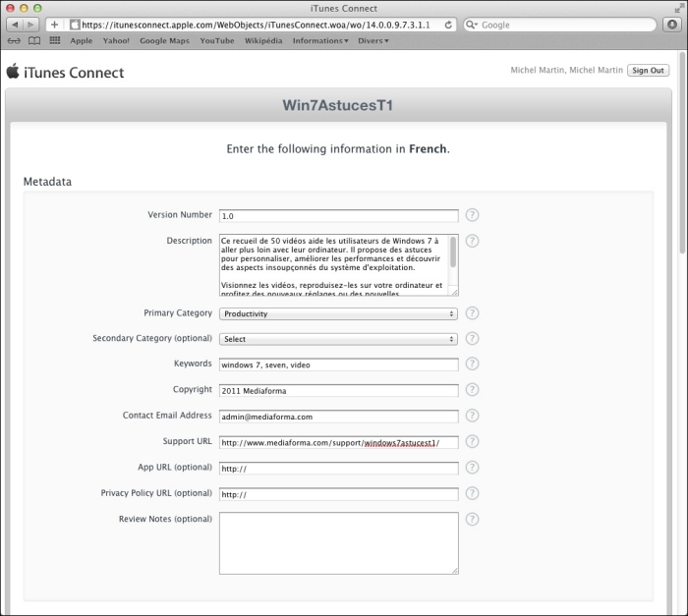Click the Description text area scrollbar
The height and width of the screenshot is (616, 688).
tap(453, 253)
